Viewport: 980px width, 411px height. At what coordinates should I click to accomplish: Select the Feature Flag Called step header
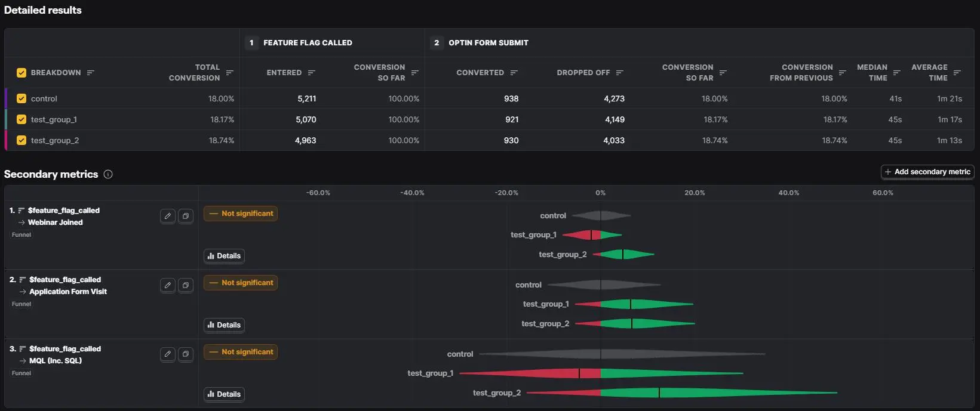coord(301,43)
